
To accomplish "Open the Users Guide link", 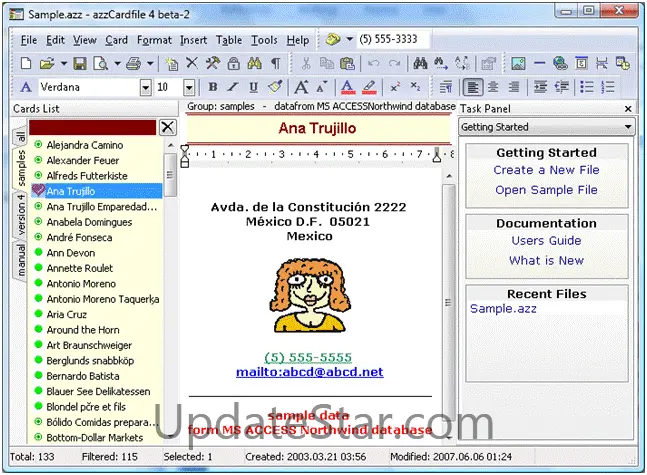I will pos(546,240).
